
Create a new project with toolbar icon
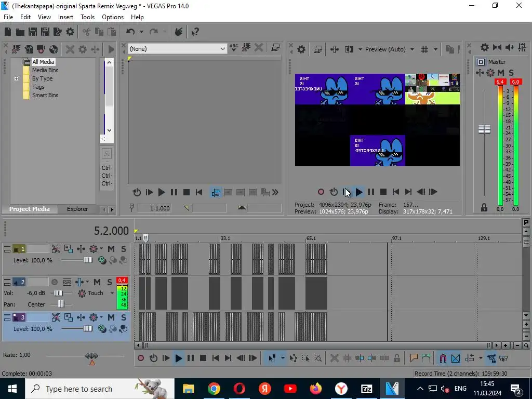[8, 32]
